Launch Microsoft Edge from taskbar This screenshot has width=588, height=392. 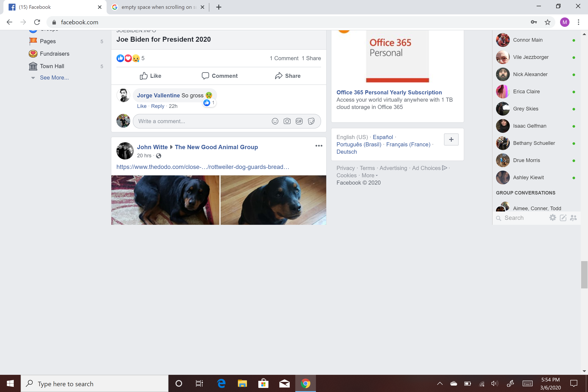coord(221,383)
